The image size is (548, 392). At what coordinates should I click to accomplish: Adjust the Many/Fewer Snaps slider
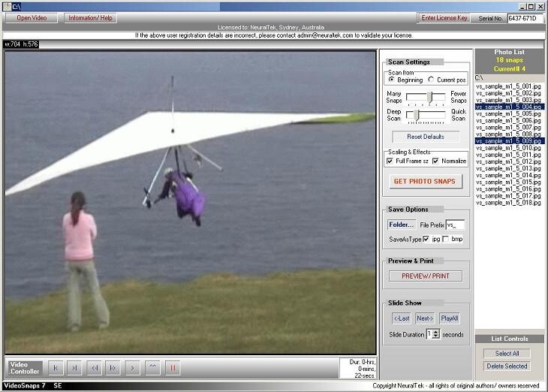426,98
